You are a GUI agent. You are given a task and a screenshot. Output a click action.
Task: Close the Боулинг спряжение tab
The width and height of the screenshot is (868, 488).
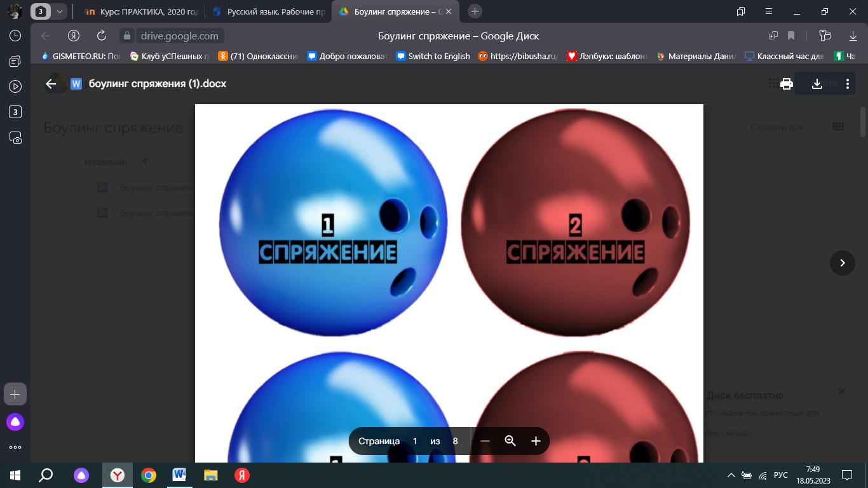coord(449,11)
